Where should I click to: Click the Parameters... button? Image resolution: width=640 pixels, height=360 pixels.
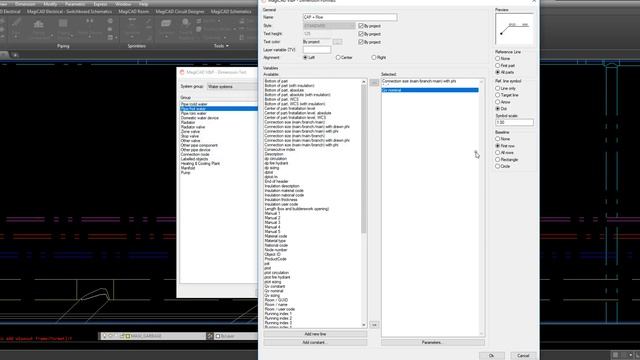[x=433, y=342]
